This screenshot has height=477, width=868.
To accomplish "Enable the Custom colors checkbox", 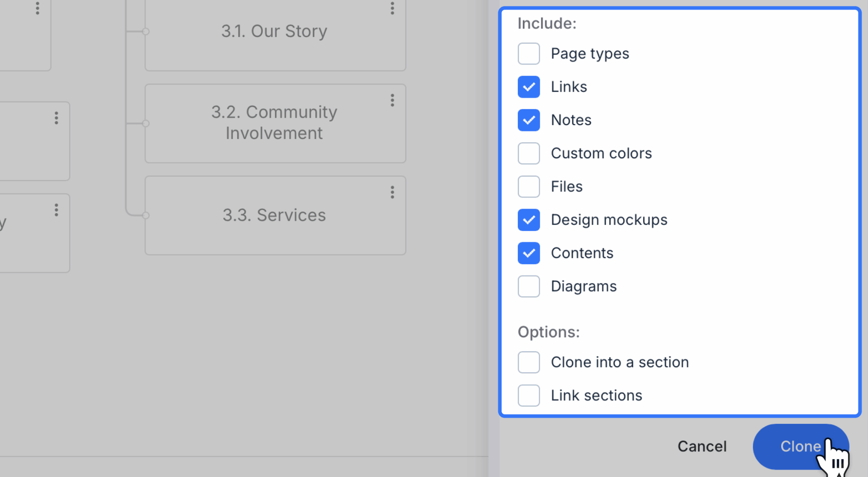I will (x=529, y=153).
